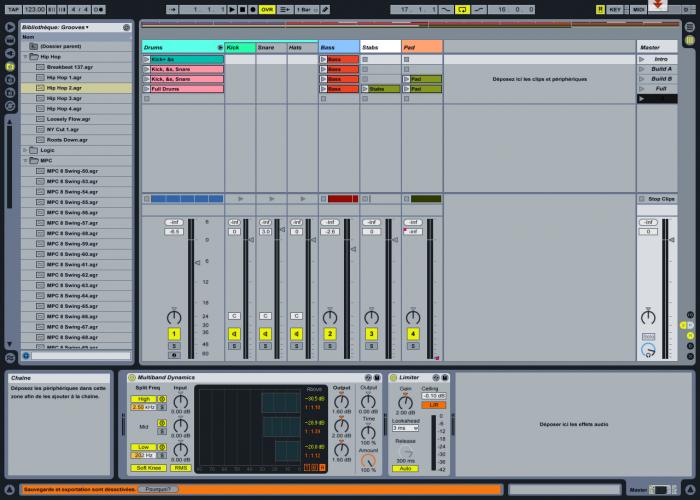Viewport: 700px width, 500px height.
Task: Toggle the RMS mode button
Action: tap(181, 468)
